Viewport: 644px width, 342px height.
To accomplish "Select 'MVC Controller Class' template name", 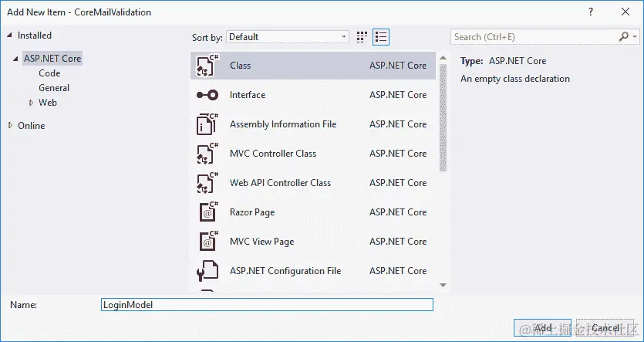I will [x=273, y=154].
